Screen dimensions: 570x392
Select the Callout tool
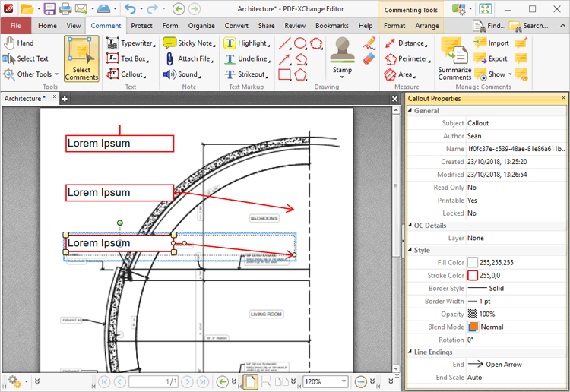coord(126,74)
